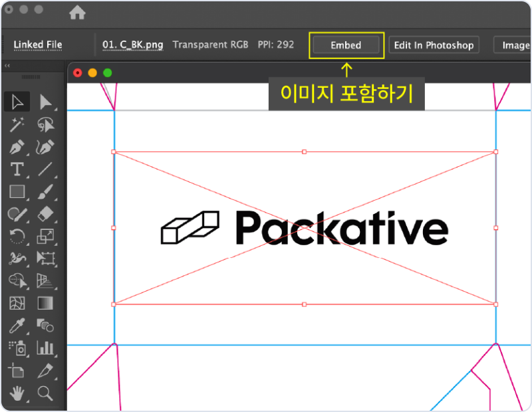
Task: Select the Mesh tool
Action: (x=17, y=303)
